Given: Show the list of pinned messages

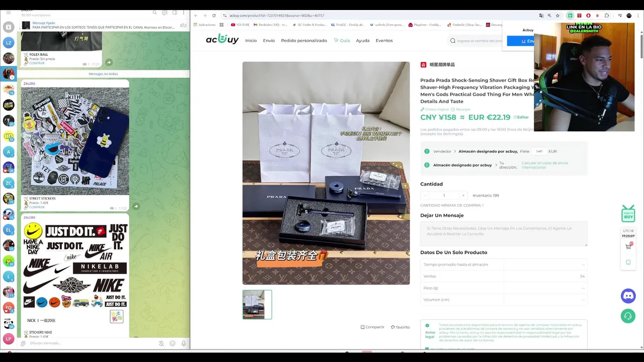Looking at the screenshot, I should tap(184, 25).
